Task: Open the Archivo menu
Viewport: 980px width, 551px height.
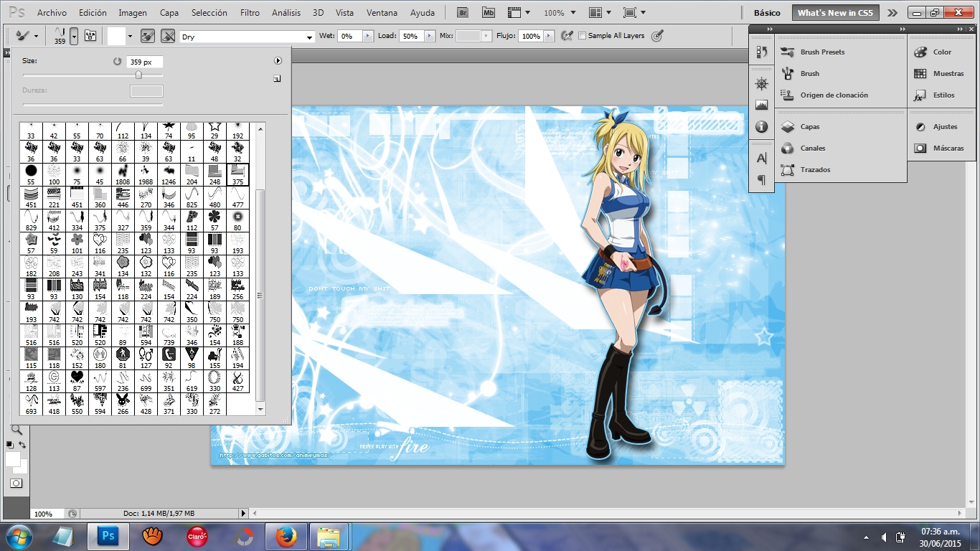Action: tap(52, 13)
